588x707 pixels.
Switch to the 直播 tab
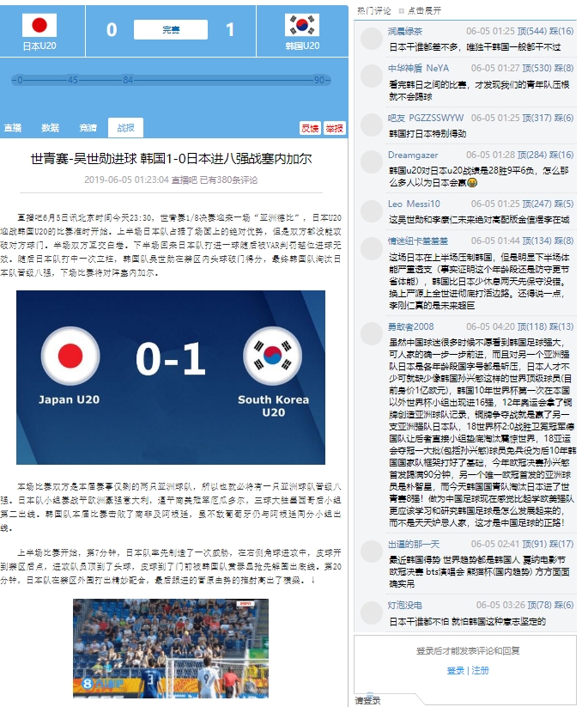pos(13,128)
